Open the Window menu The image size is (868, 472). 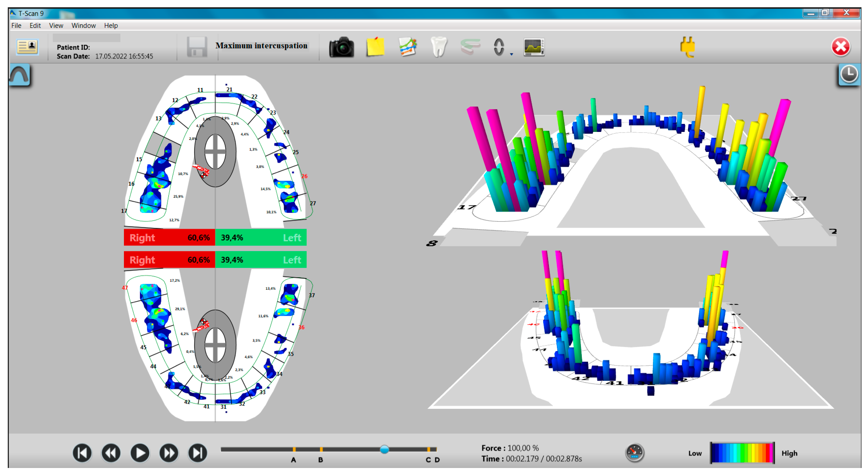tap(83, 26)
